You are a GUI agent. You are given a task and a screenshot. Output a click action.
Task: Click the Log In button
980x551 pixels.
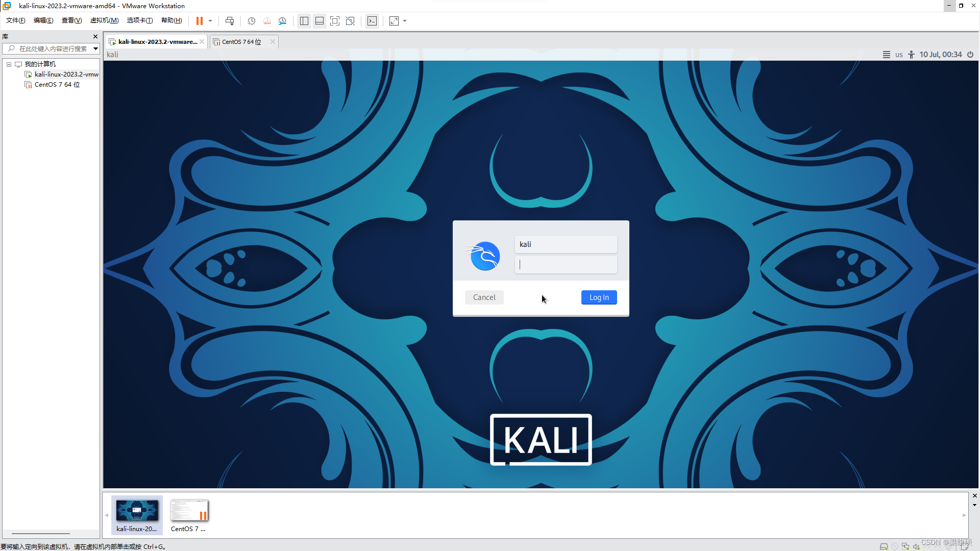click(599, 297)
